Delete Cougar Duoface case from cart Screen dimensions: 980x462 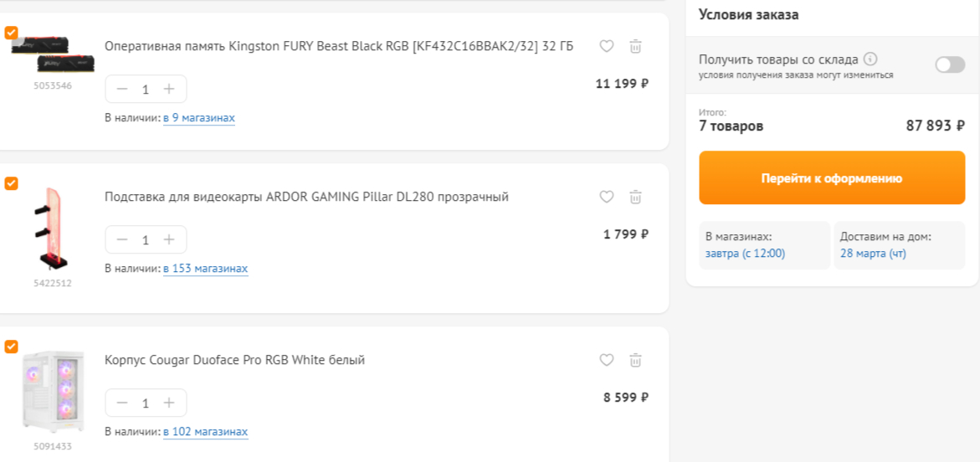(x=635, y=361)
